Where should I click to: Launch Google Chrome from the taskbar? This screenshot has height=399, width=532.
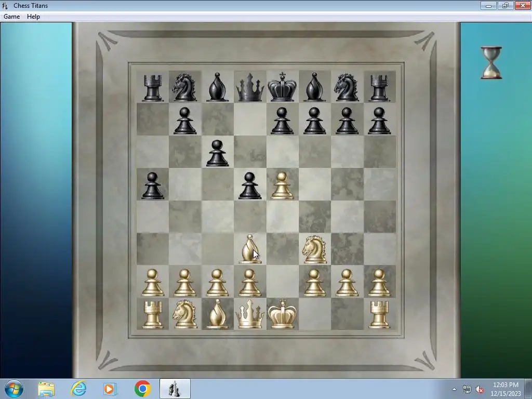click(x=142, y=389)
